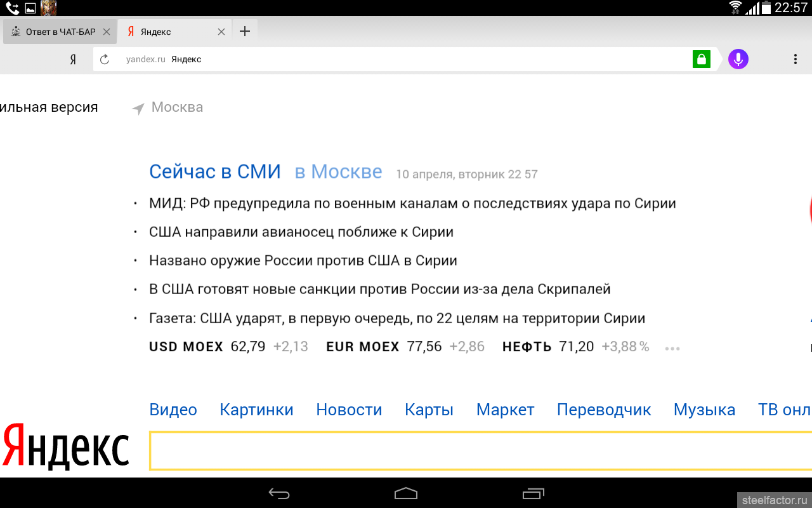Open the Карты service link
Viewport: 812px width, 508px height.
[x=429, y=410]
